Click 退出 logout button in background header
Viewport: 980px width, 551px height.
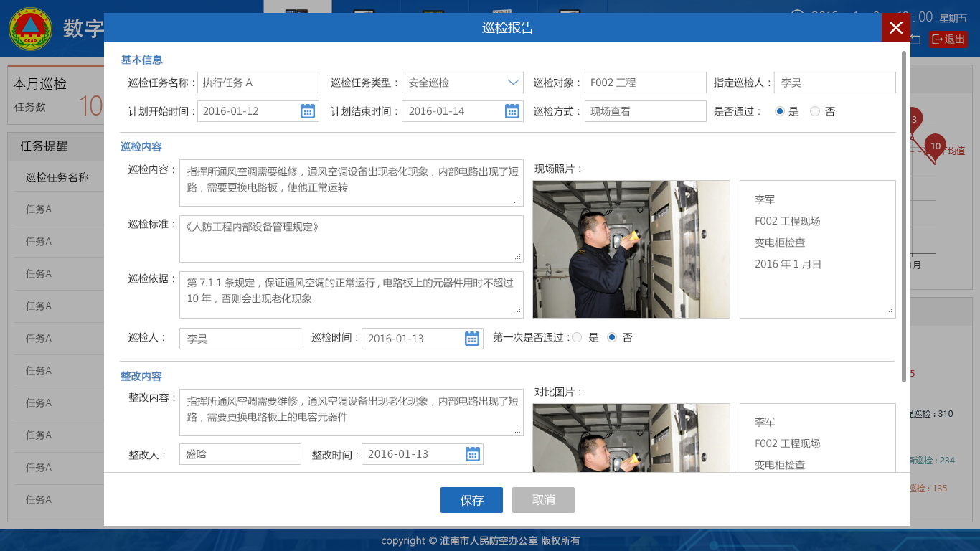tap(948, 39)
